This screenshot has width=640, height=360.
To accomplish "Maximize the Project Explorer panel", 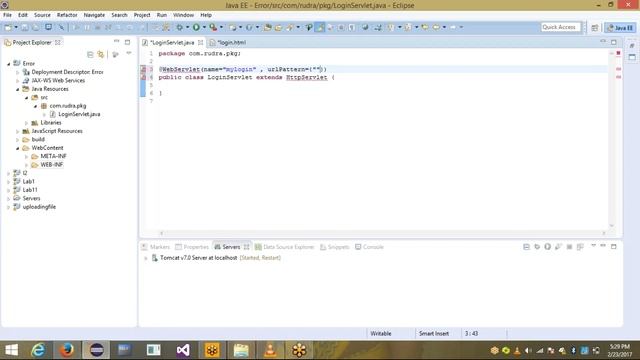I will click(x=127, y=42).
